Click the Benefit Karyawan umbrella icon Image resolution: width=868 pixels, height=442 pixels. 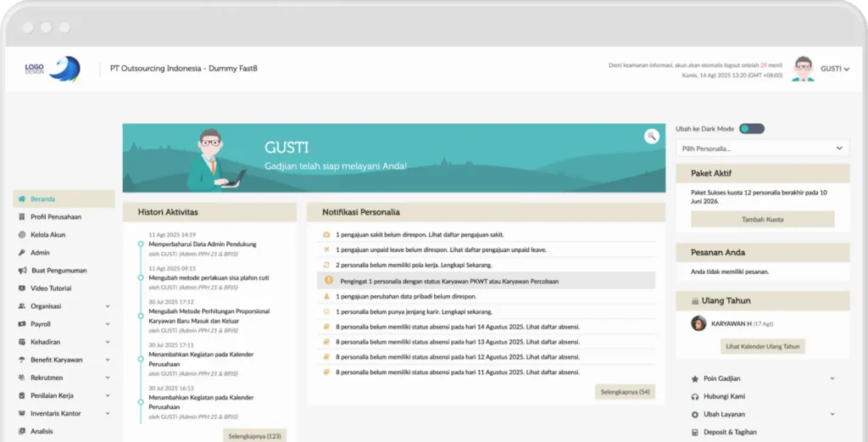point(22,360)
